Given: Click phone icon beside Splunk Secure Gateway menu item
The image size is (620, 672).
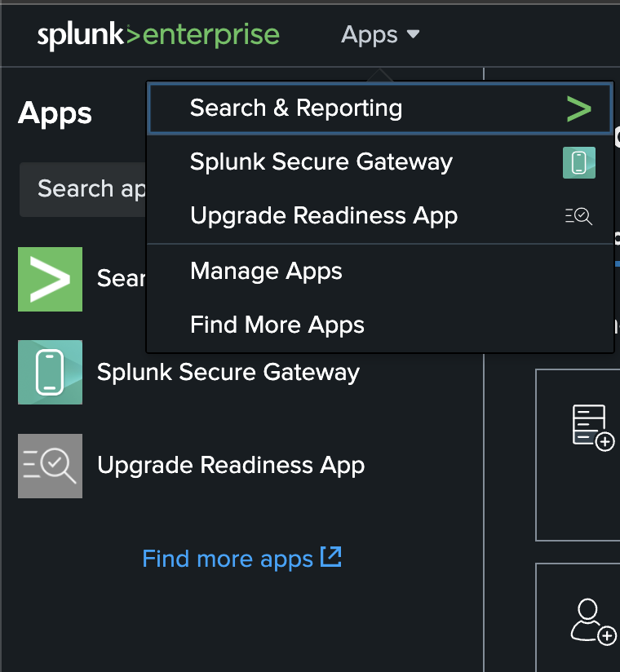Looking at the screenshot, I should pyautogui.click(x=579, y=163).
